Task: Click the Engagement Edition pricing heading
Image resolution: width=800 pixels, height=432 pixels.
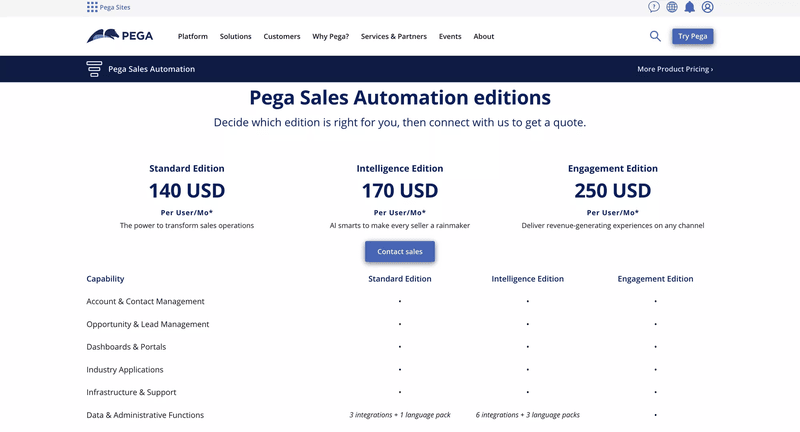Action: (613, 168)
